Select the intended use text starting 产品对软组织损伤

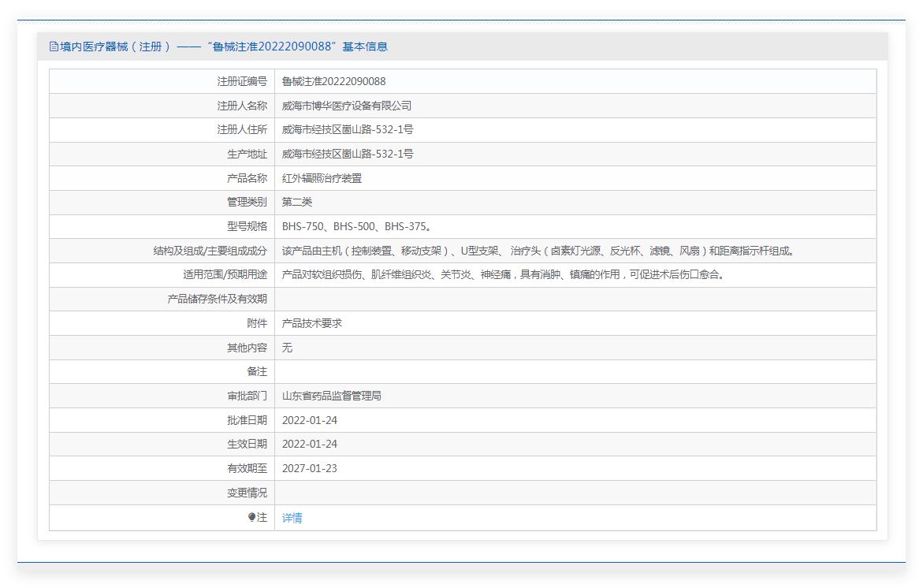click(504, 275)
